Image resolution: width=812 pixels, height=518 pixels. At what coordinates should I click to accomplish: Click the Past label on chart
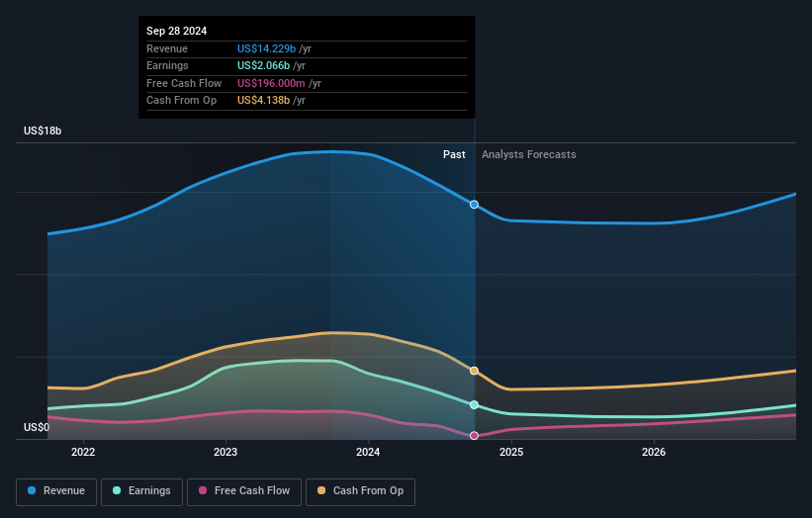pyautogui.click(x=454, y=154)
